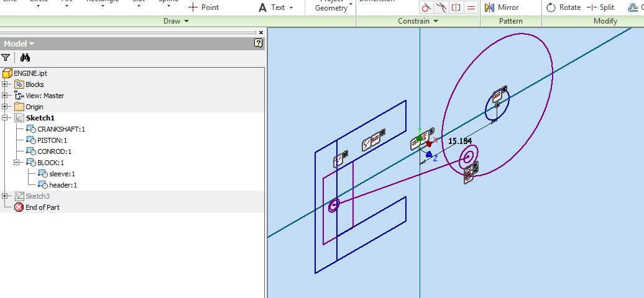Click the Modify panel label

pos(605,21)
